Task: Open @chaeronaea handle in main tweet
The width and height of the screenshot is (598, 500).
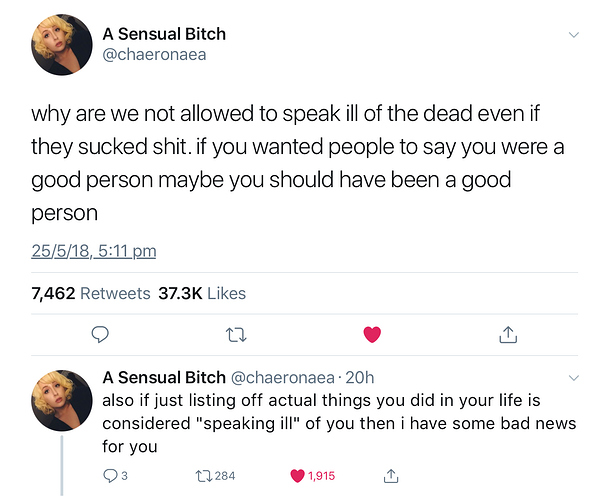Action: click(x=154, y=55)
